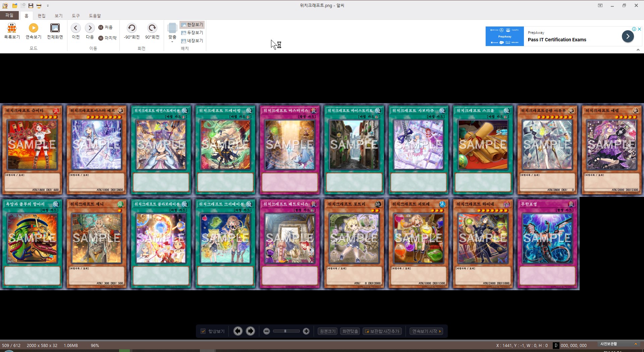Click the ribbon display options icon in the title bar
Viewport: 644px width, 352px height.
[600, 5]
